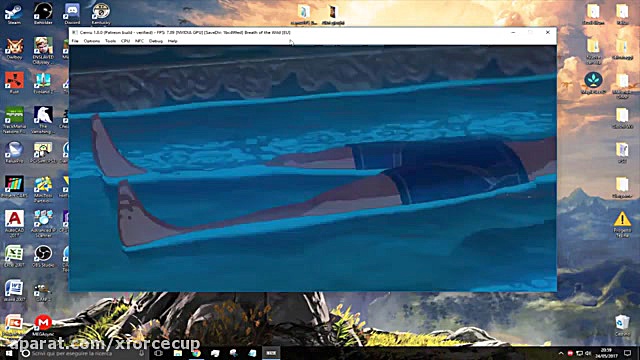This screenshot has height=360, width=640.
Task: Open the volume control in system tray
Action: click(x=588, y=353)
